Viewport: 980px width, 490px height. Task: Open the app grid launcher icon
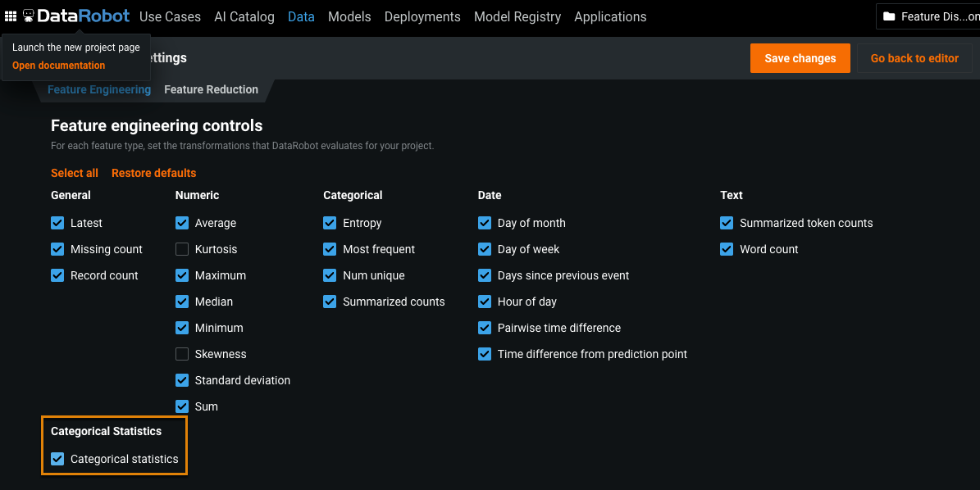click(x=11, y=16)
